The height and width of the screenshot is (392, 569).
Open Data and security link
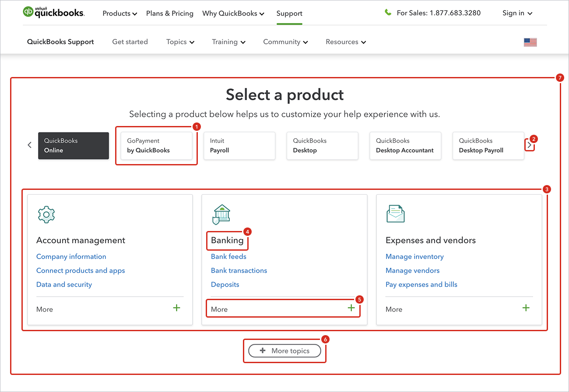click(64, 285)
